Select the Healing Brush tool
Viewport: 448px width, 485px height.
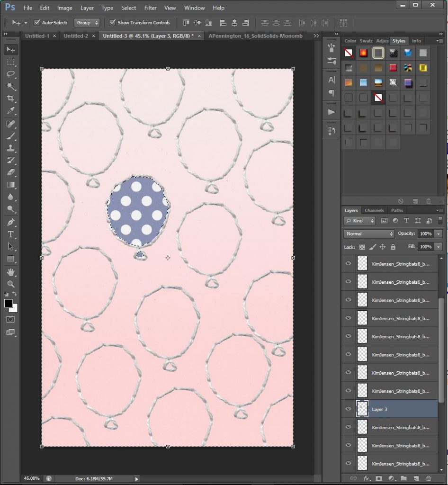(10, 124)
